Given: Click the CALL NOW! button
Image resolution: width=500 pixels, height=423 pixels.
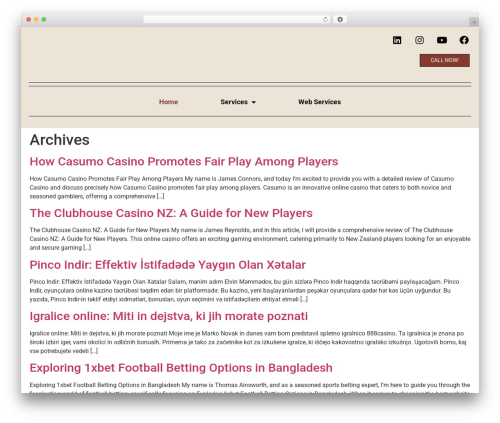Looking at the screenshot, I should coord(444,60).
